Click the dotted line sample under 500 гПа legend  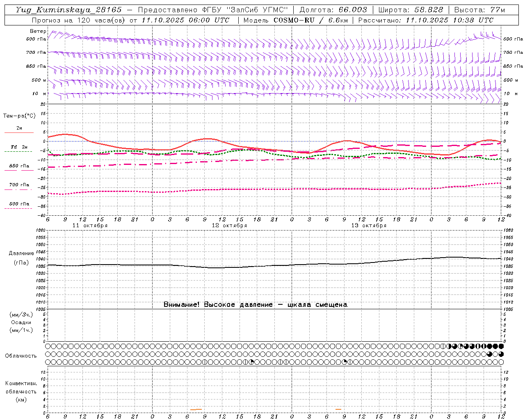click(18, 208)
